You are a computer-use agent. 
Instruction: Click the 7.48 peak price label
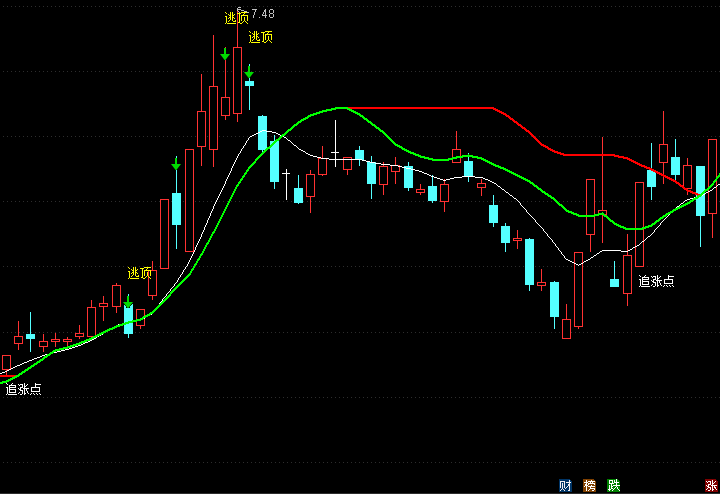point(263,14)
